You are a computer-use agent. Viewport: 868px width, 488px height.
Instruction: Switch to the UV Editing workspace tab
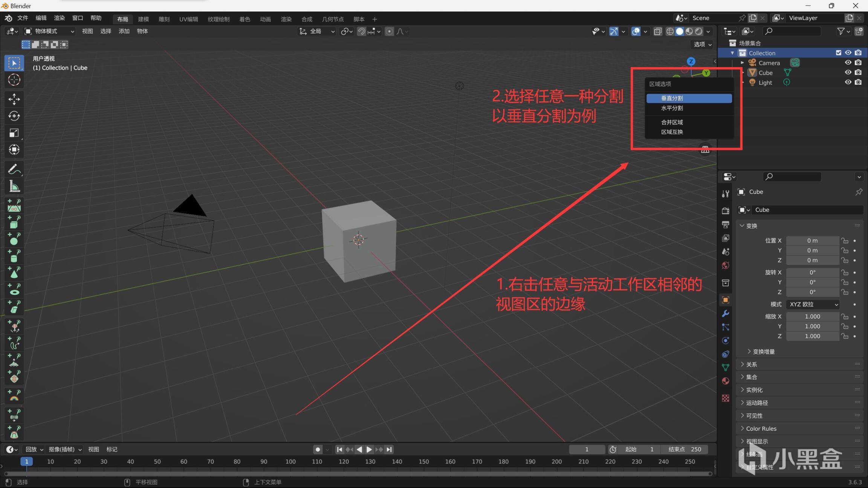(188, 19)
